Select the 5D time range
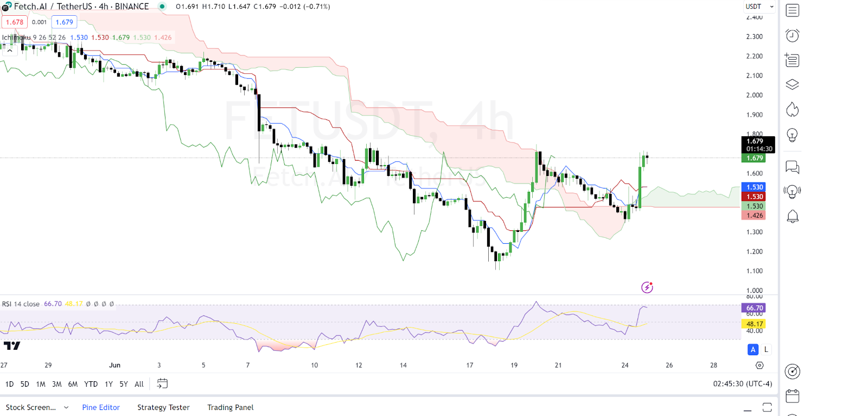This screenshot has width=868, height=416. coord(25,384)
